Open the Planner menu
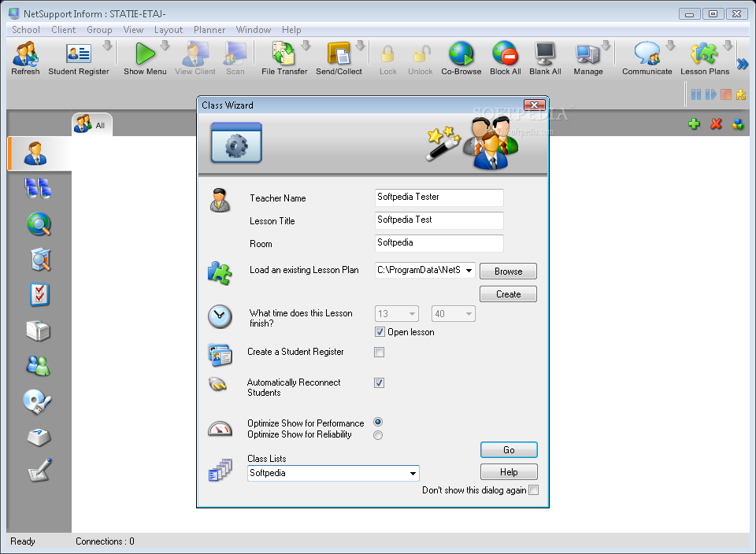Screen dimensions: 756x554 (x=209, y=30)
